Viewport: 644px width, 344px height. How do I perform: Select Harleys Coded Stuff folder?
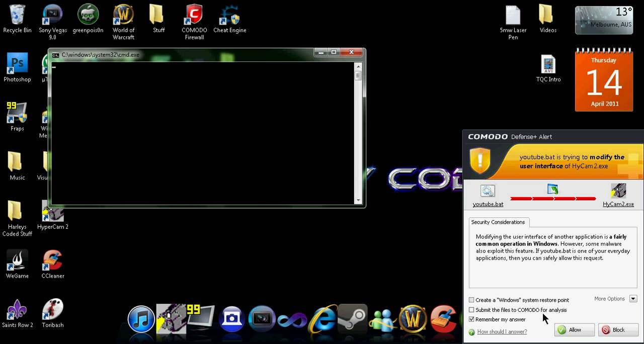point(17,219)
